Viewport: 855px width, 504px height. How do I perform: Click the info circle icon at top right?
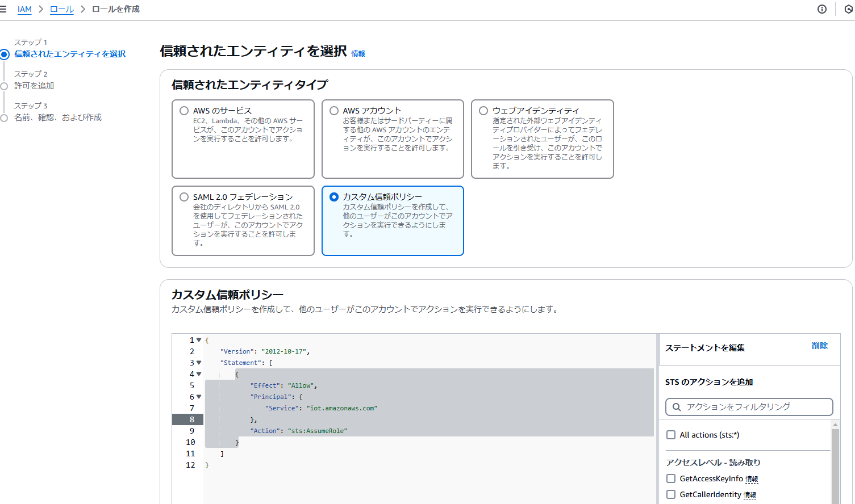[822, 9]
